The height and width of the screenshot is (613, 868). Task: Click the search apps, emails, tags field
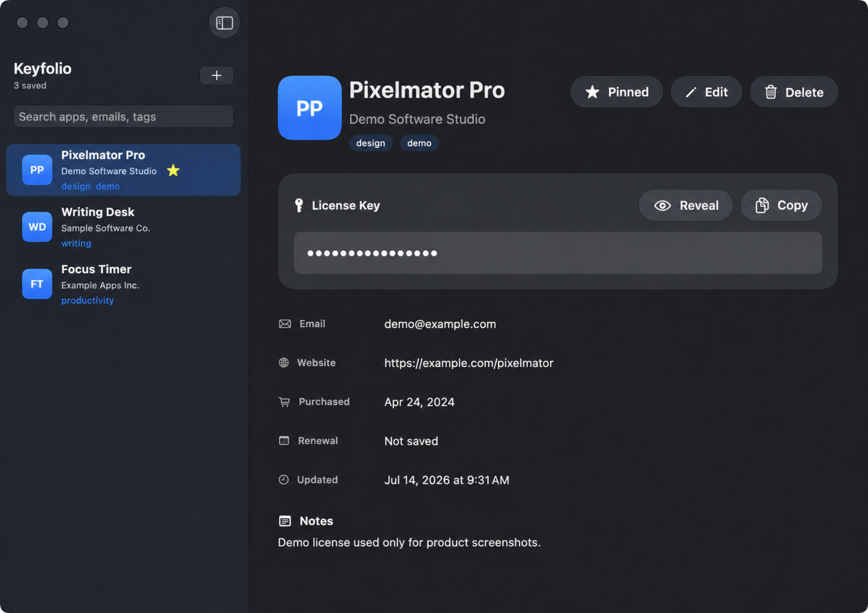point(123,116)
